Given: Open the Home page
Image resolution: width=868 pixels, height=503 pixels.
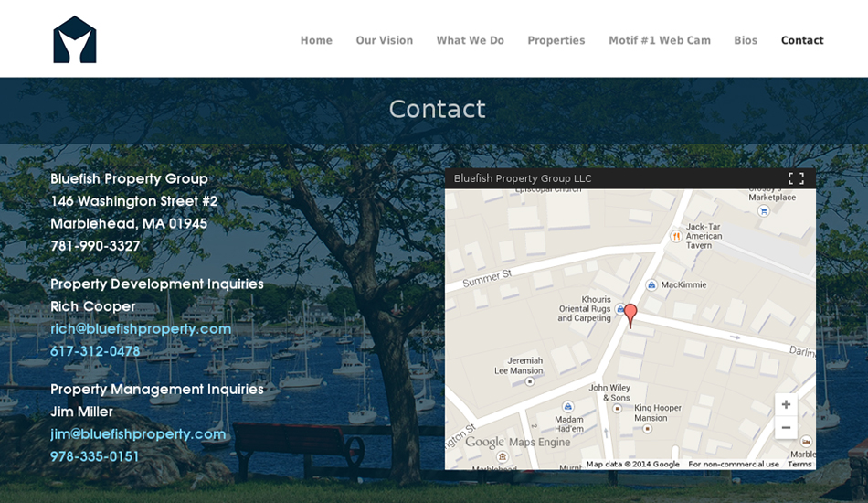Looking at the screenshot, I should click(x=316, y=40).
